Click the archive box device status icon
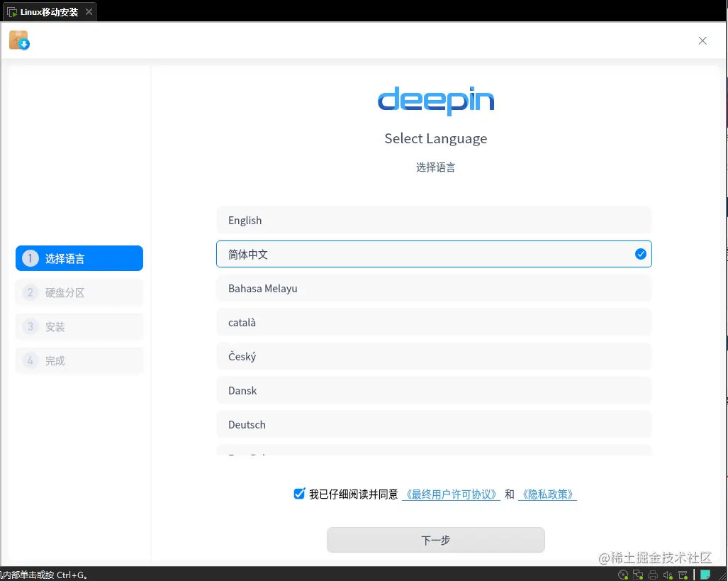This screenshot has height=581, width=728. pyautogui.click(x=683, y=575)
